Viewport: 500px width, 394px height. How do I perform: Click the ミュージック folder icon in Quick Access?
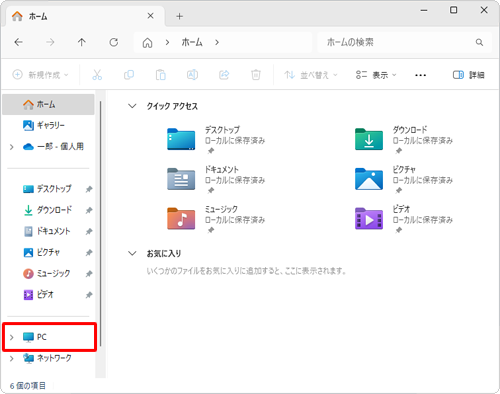coord(181,219)
